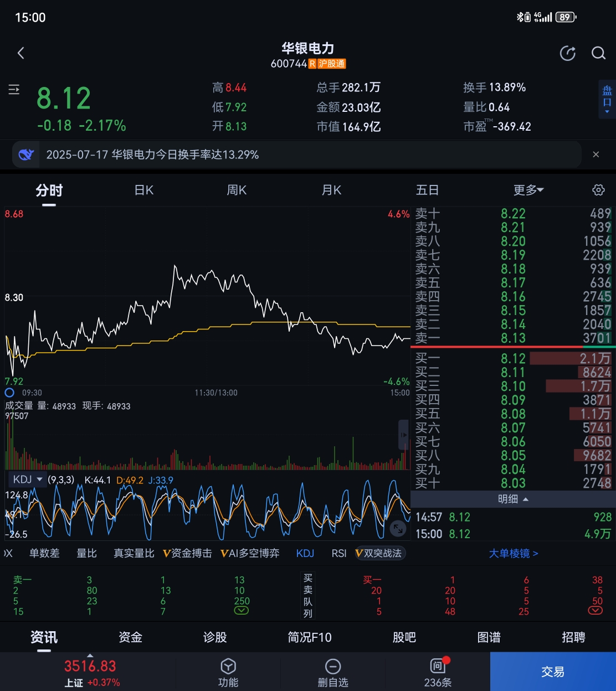Image resolution: width=616 pixels, height=691 pixels.
Task: Open the 资金 section tab
Action: pyautogui.click(x=130, y=637)
